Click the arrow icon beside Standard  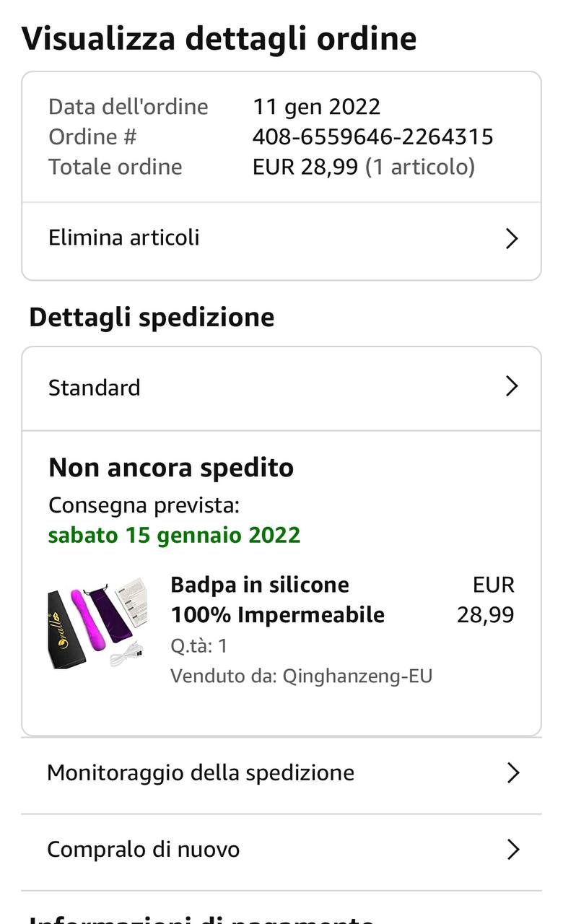[x=512, y=386]
